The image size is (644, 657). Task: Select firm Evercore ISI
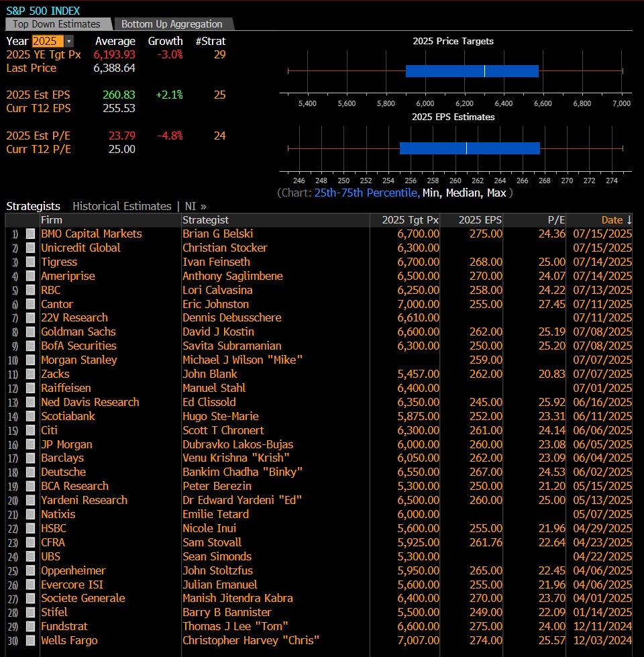point(72,585)
